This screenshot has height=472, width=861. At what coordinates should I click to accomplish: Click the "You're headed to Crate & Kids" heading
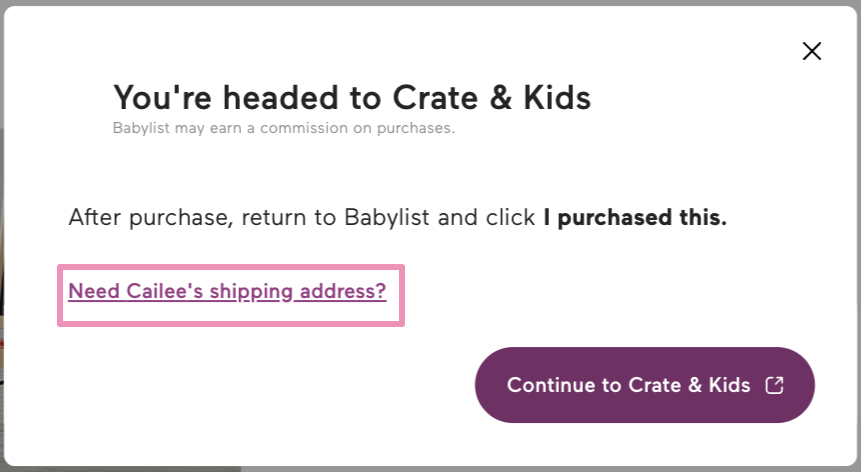[x=351, y=98]
